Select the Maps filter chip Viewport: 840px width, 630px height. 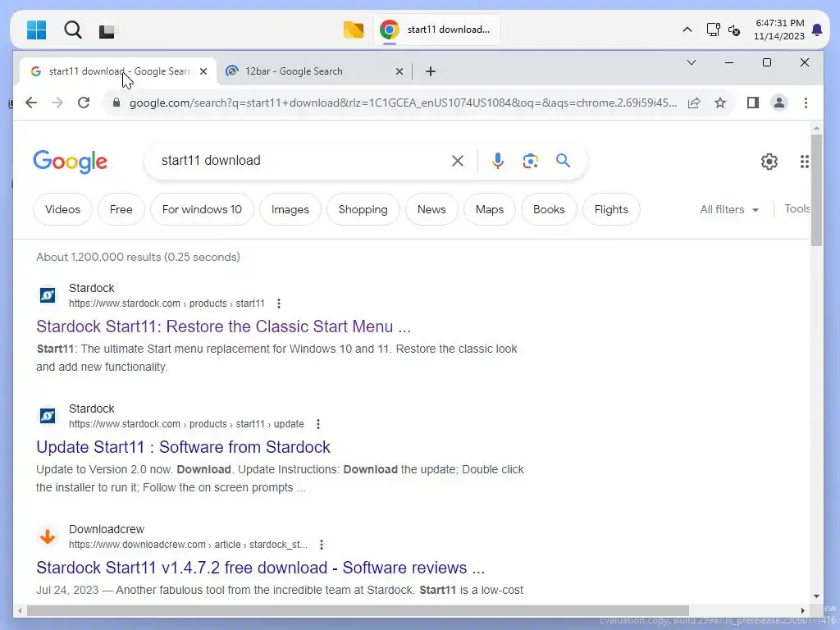pos(490,209)
